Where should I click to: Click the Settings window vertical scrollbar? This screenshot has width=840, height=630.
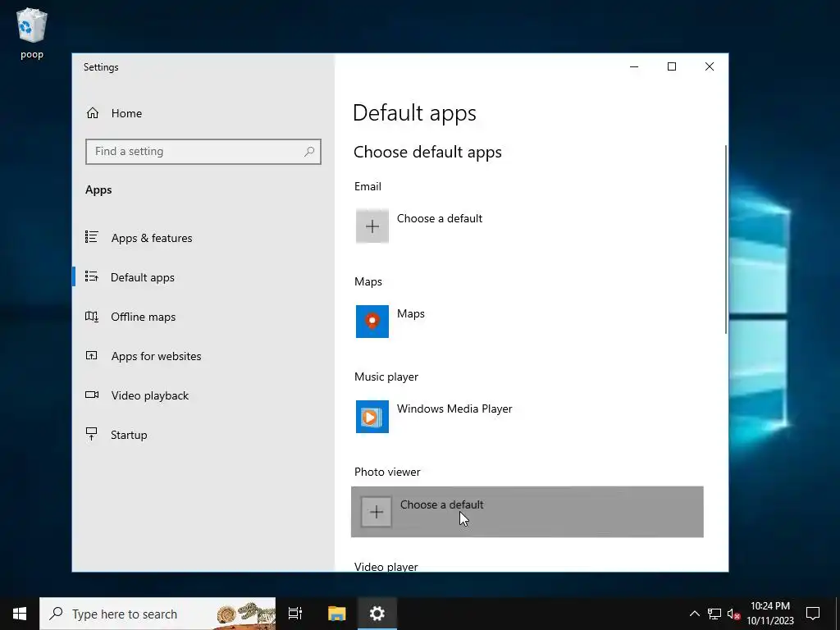tap(726, 239)
